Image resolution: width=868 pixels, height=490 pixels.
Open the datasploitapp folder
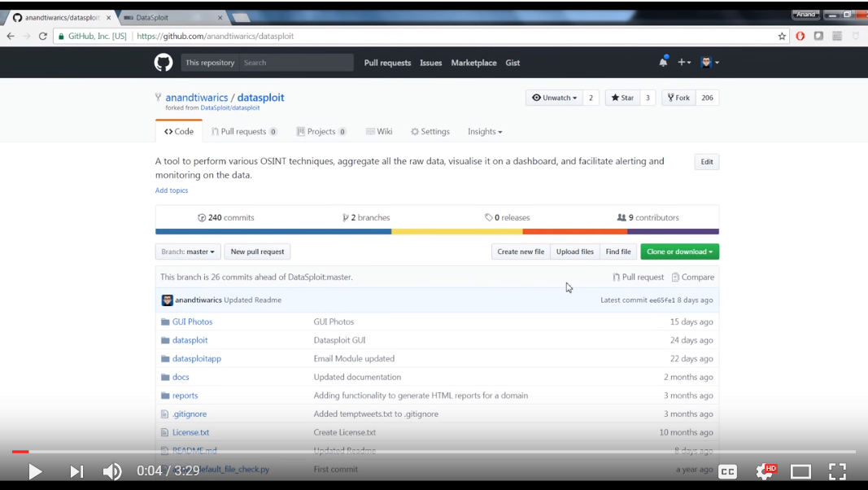tap(197, 359)
